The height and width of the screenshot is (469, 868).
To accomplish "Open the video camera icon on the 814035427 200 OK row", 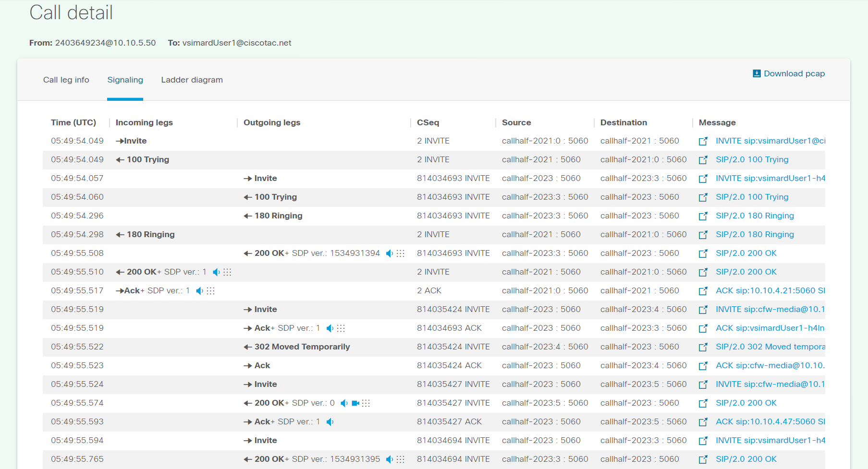I will pos(355,403).
